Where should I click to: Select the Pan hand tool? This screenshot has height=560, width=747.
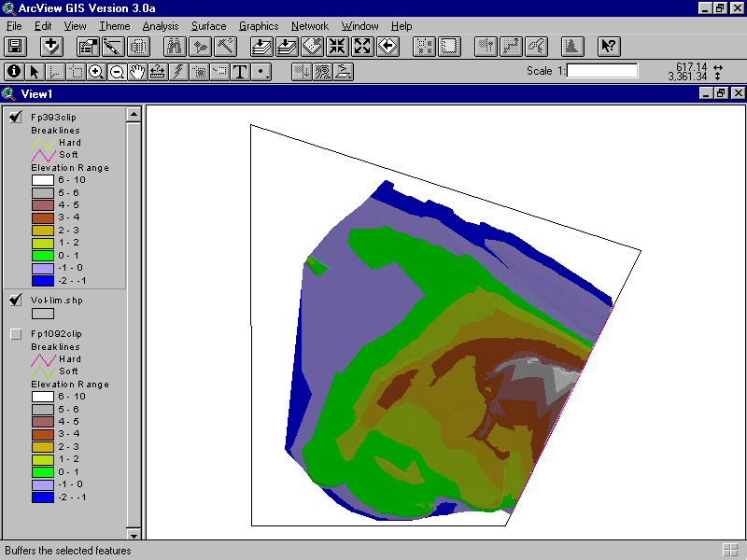click(x=137, y=71)
